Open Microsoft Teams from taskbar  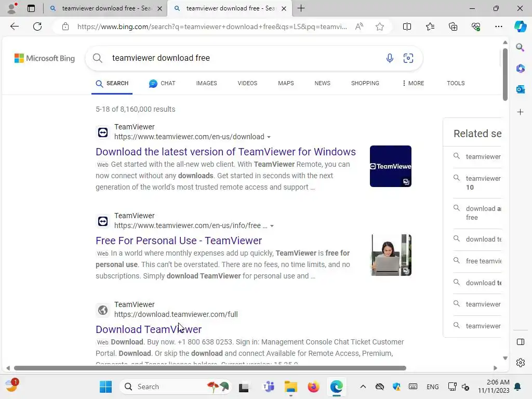269,387
